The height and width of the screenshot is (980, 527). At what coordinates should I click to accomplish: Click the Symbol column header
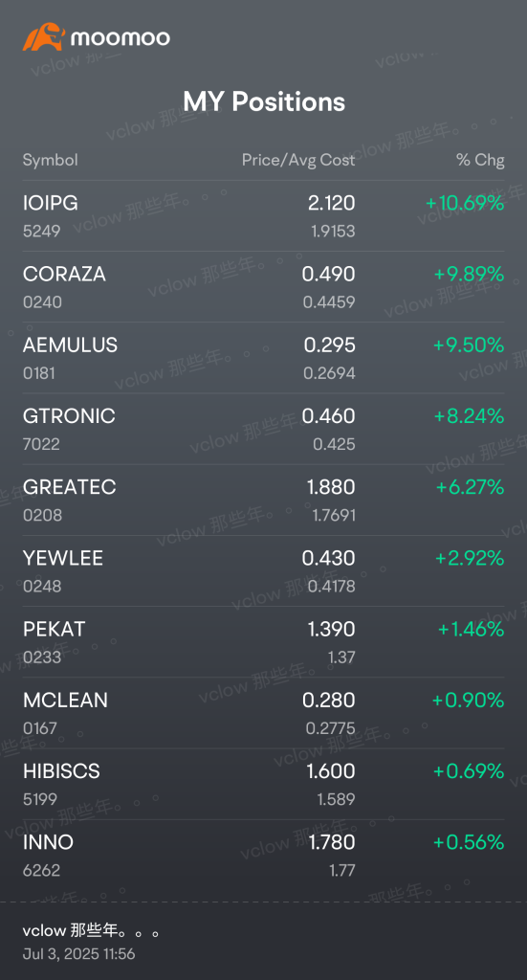click(x=50, y=160)
